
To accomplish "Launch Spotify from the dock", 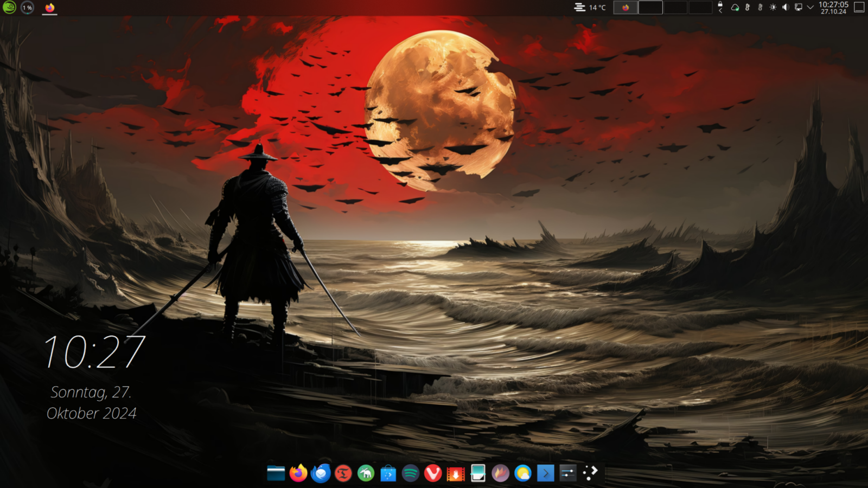I will coord(411,473).
